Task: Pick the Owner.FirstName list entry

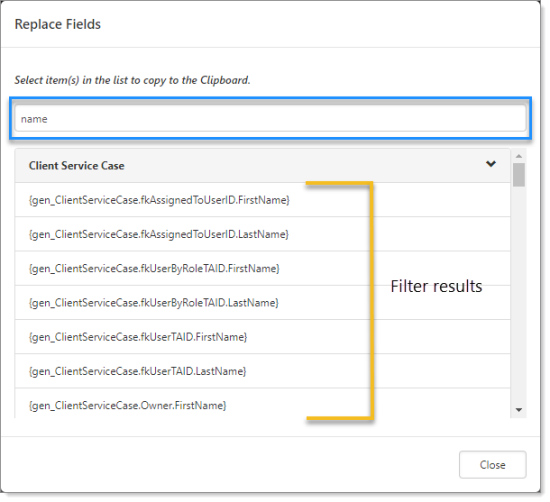Action: [262, 403]
